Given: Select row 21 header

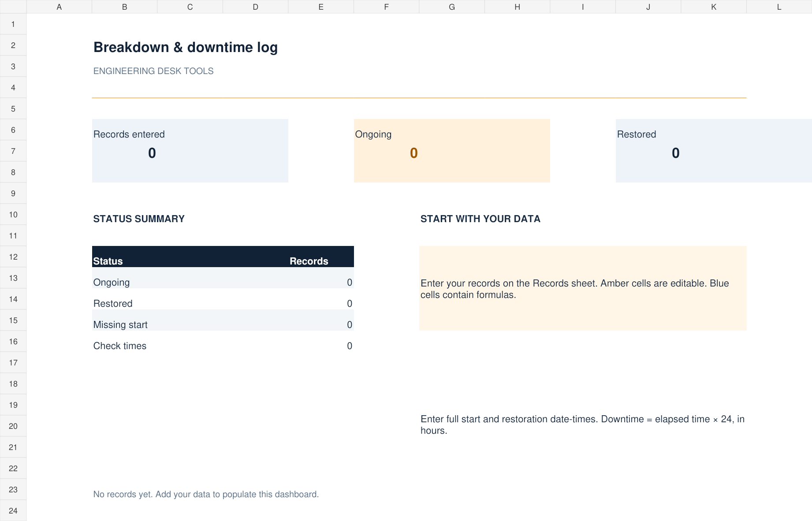Looking at the screenshot, I should coord(13,447).
